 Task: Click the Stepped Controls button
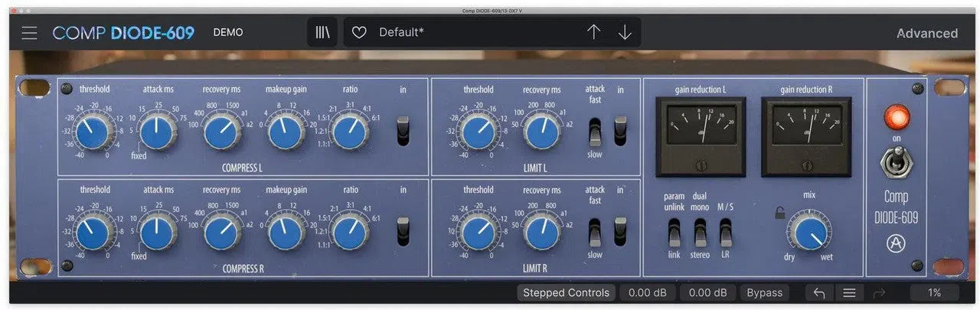pos(566,292)
